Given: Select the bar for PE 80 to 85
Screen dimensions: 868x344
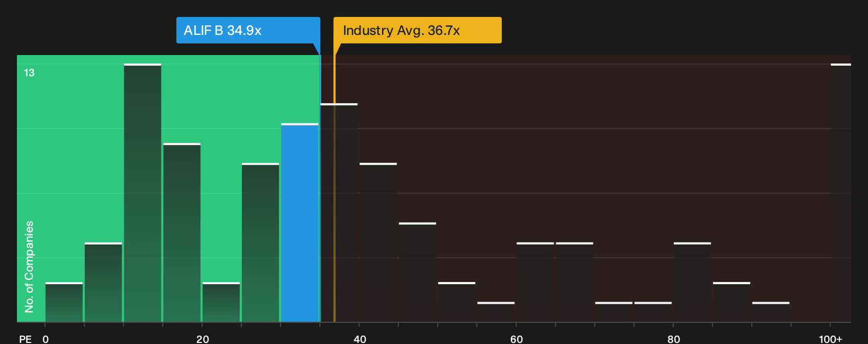Looking at the screenshot, I should (692, 283).
